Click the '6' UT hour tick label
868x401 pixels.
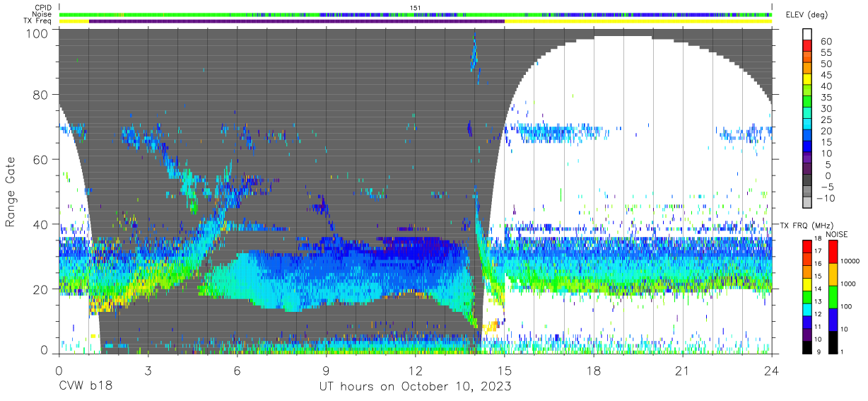click(237, 371)
